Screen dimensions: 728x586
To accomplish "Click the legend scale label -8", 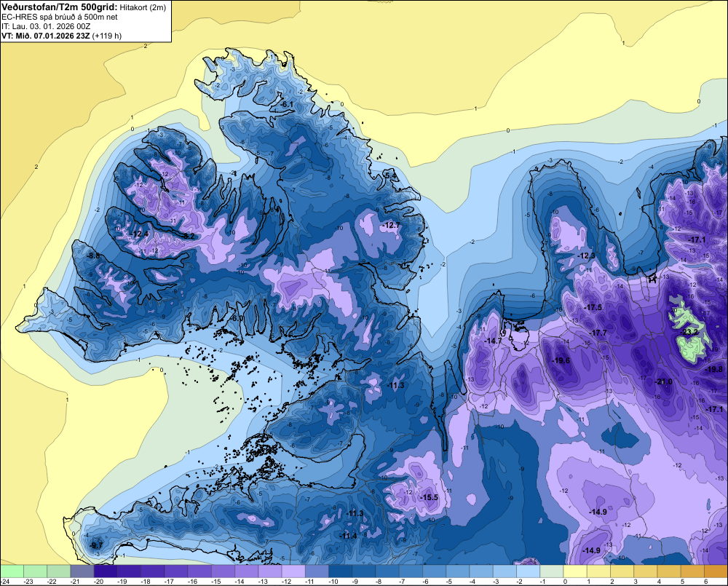I will coord(379,582).
